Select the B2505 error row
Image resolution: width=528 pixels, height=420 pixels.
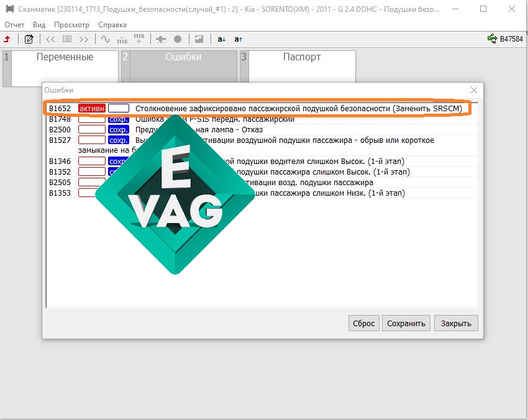coord(262,182)
